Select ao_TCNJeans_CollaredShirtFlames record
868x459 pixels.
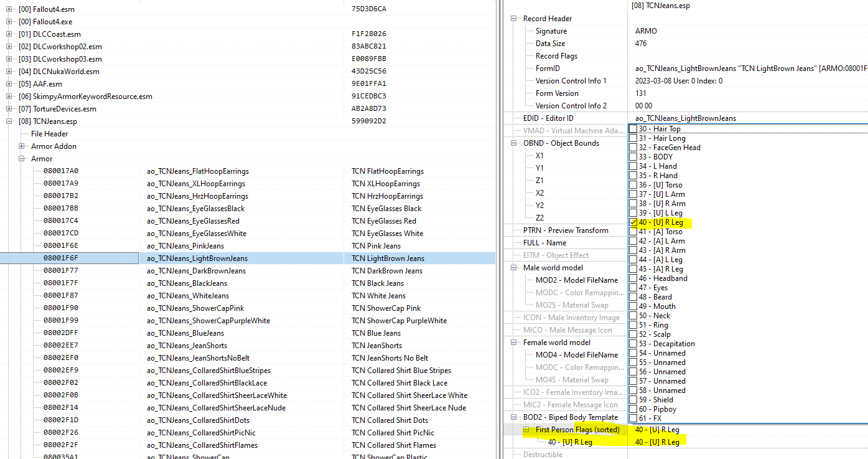pos(202,445)
